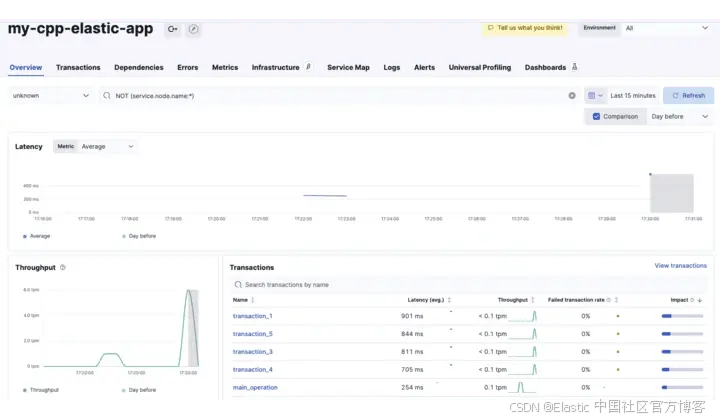This screenshot has height=420, width=720.
Task: Switch to the Logs tab
Action: tap(392, 67)
